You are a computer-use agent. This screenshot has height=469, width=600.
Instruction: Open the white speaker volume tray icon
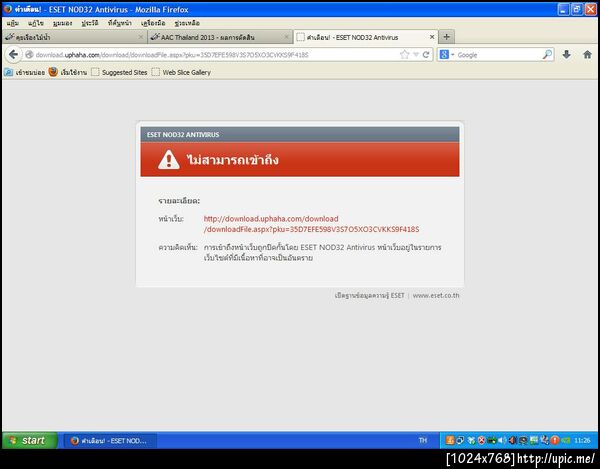502,440
